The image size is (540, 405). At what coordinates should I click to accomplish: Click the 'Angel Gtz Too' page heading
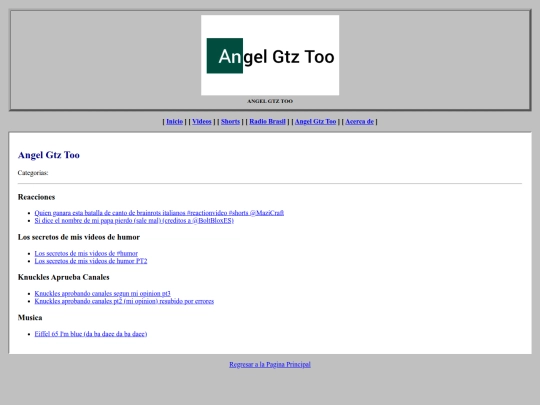click(x=49, y=155)
